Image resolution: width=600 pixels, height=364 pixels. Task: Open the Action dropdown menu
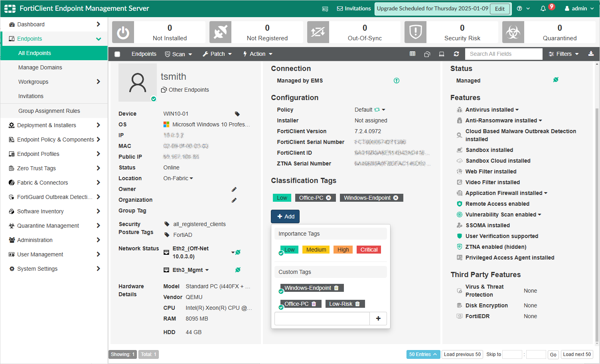click(x=258, y=54)
